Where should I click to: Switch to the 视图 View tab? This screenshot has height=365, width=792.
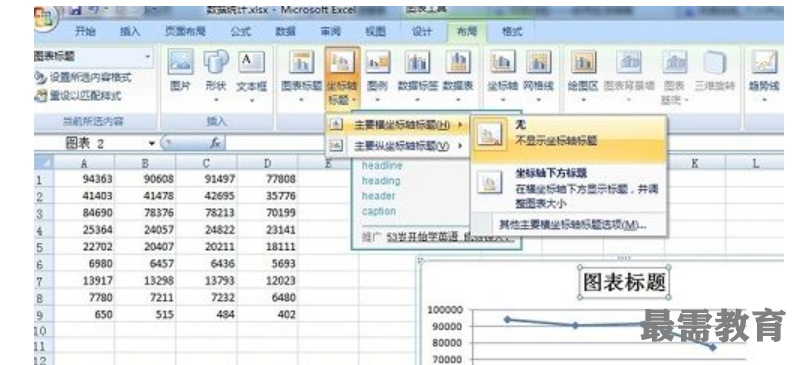pos(375,31)
